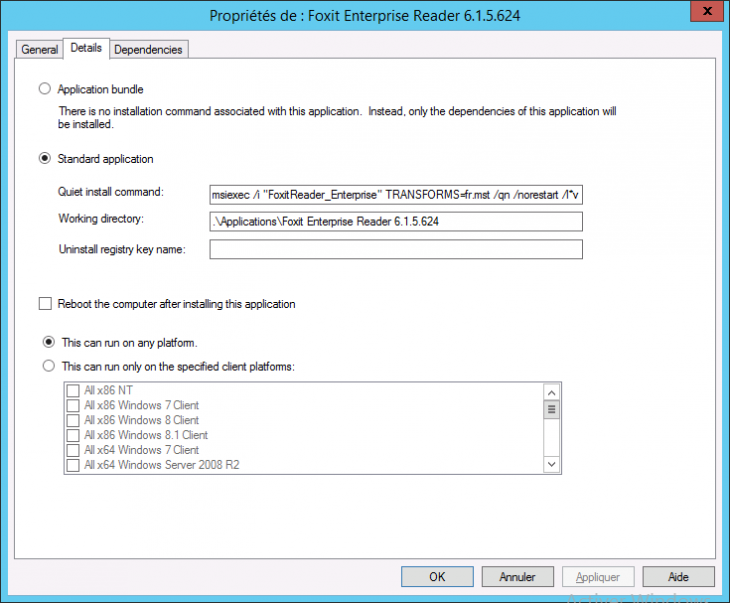Close the Propriétés dialog window
Viewport: 730px width, 603px height.
[707, 11]
